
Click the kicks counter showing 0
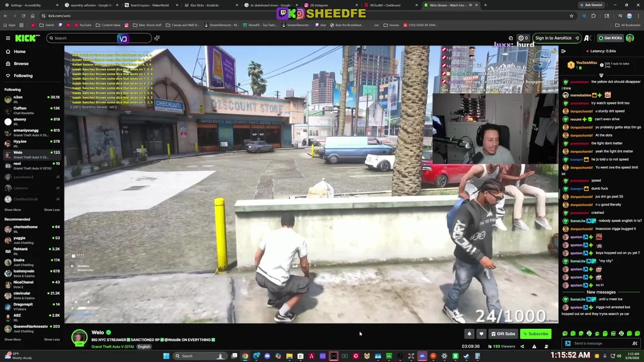point(523,38)
